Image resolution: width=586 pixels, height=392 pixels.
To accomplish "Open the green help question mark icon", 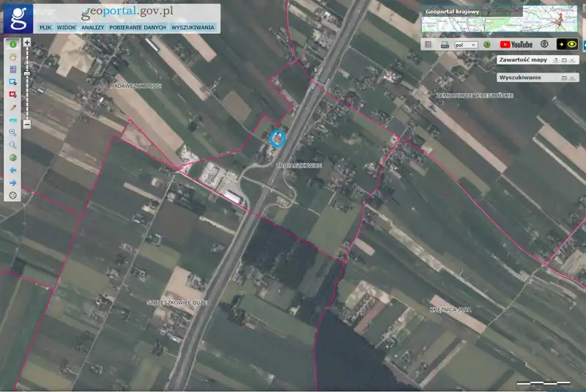I will (486, 45).
